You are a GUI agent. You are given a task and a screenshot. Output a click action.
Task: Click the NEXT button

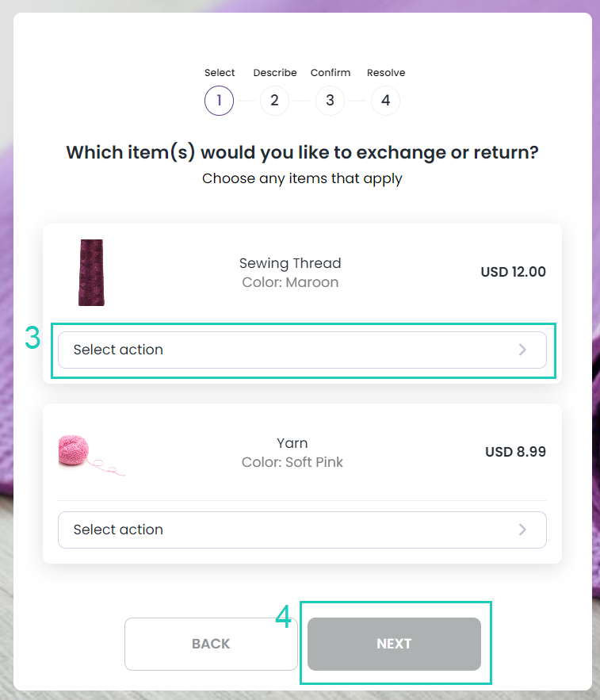[x=394, y=644]
